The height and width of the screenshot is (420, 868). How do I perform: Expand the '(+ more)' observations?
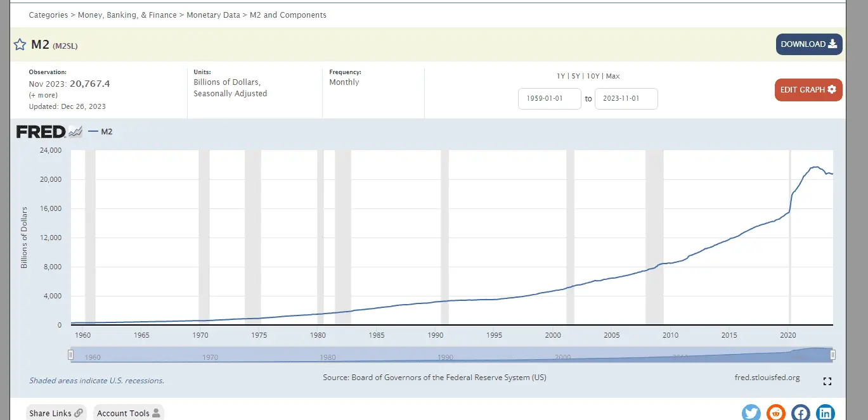43,95
